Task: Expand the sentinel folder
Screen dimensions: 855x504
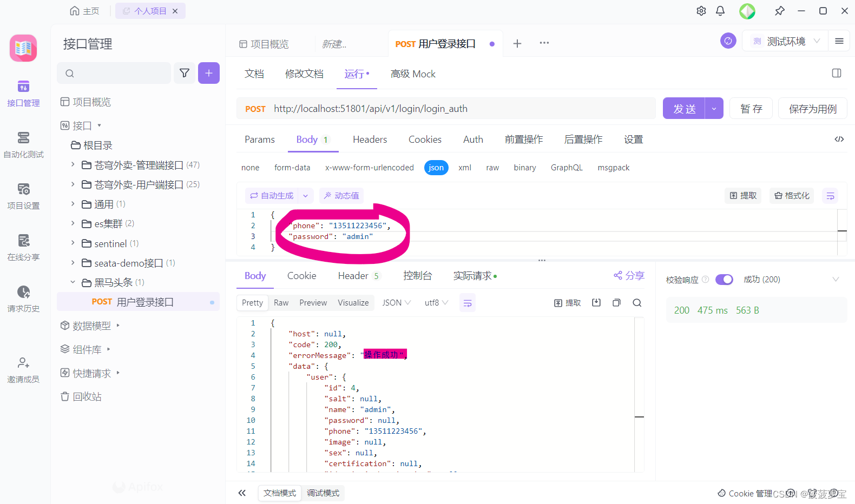Action: click(73, 243)
